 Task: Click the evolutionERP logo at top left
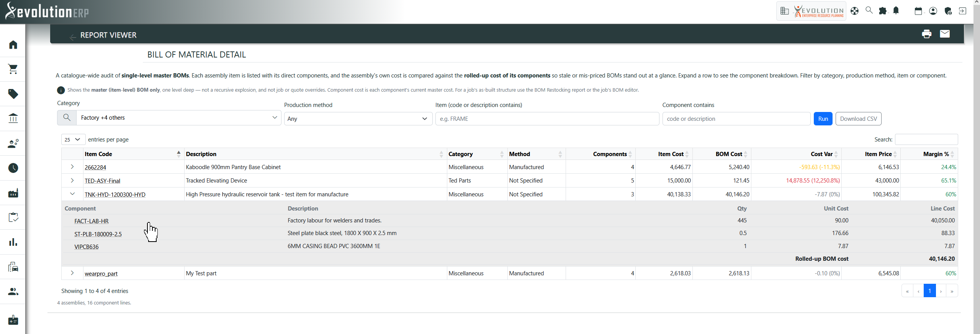coord(47,11)
